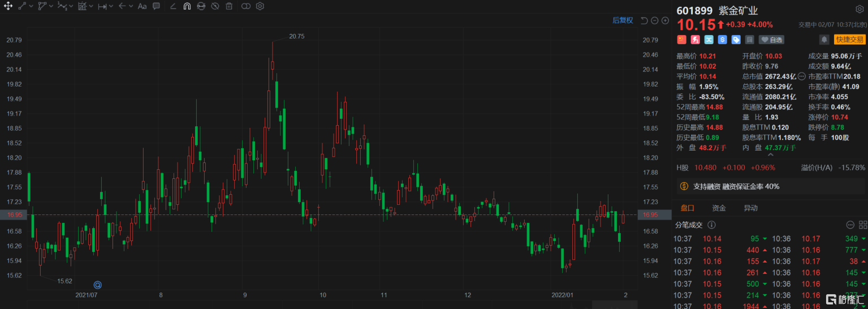
Task: Click the 分笔成交 info icon
Action: tap(711, 225)
